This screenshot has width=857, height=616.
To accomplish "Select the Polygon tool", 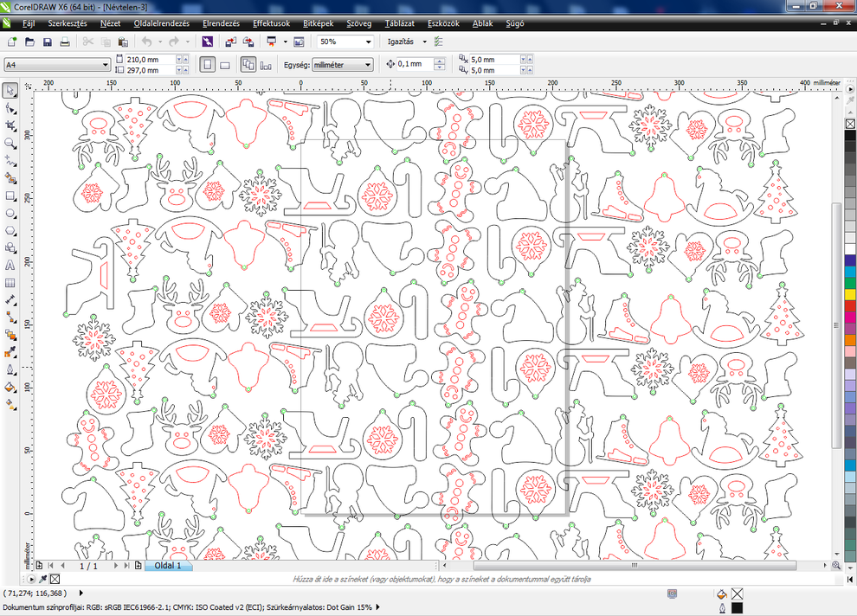I will coord(10,230).
